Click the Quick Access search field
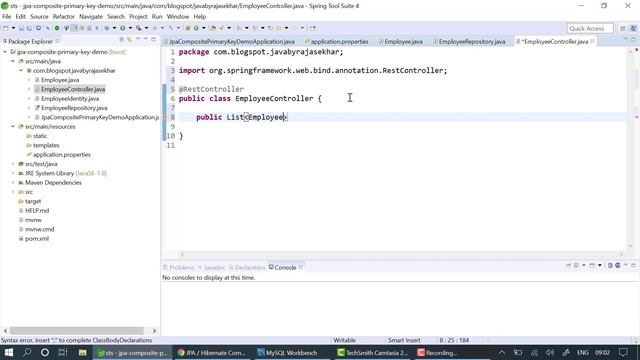This screenshot has width=640, height=360. (x=590, y=28)
